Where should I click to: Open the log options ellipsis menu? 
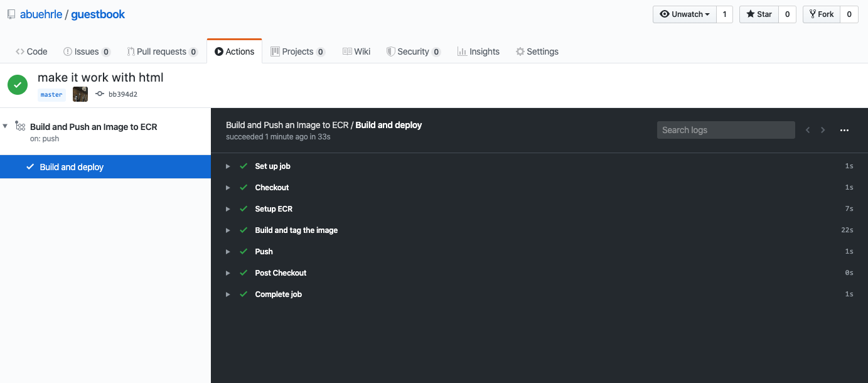pos(844,131)
